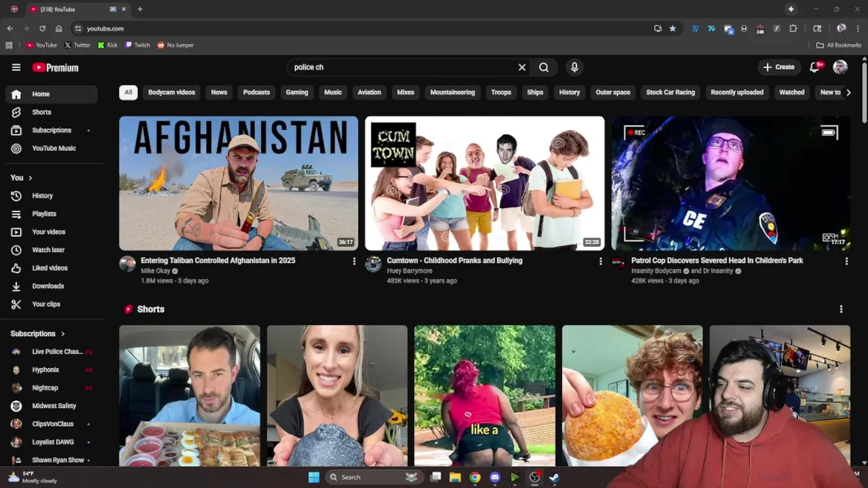868x488 pixels.
Task: Go to Home in the sidebar
Action: [x=52, y=94]
